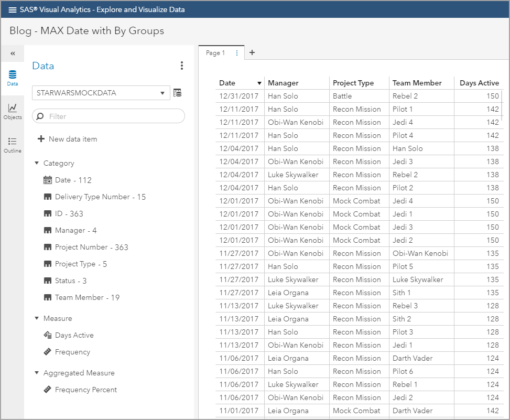Open STARWARSMOCKDATA data source dropdown
510x420 pixels.
click(x=101, y=93)
